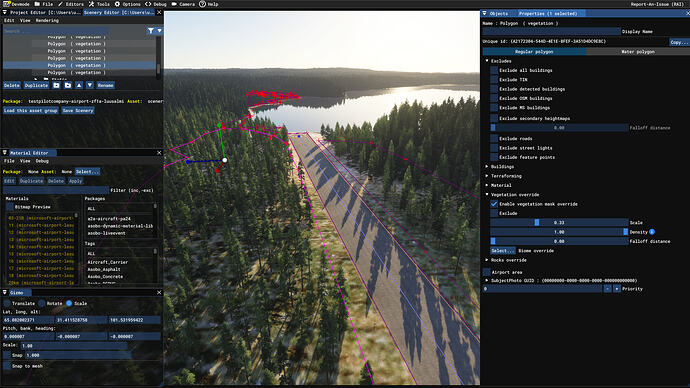Enable Bitmap Preview checkbox in Material Editor
This screenshot has width=690, height=388.
[10, 207]
